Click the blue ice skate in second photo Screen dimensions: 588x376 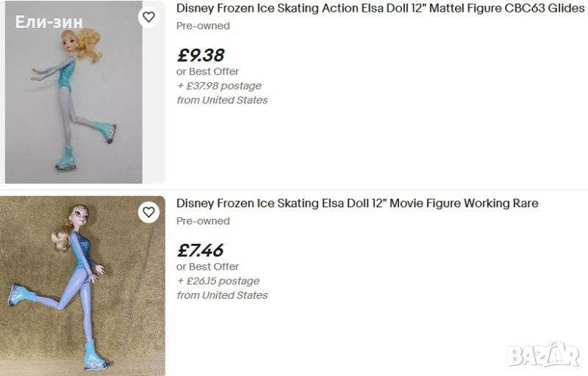point(96,356)
